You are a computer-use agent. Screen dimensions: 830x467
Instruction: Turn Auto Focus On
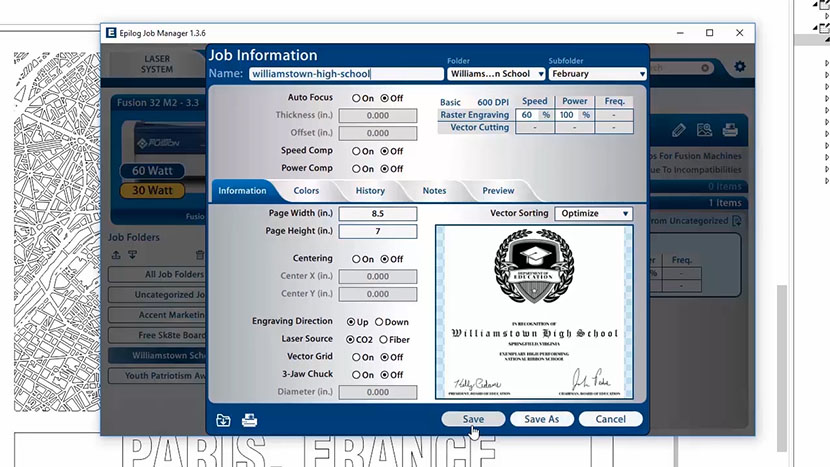click(x=356, y=98)
